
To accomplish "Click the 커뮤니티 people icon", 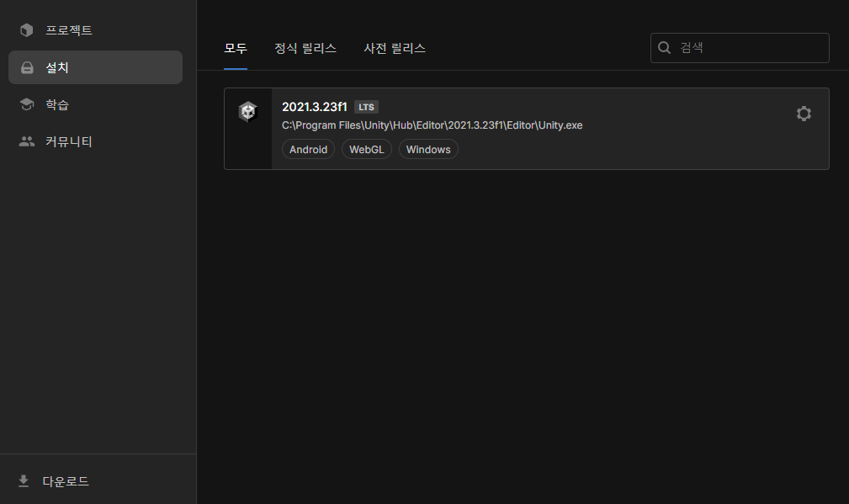I will (x=27, y=141).
